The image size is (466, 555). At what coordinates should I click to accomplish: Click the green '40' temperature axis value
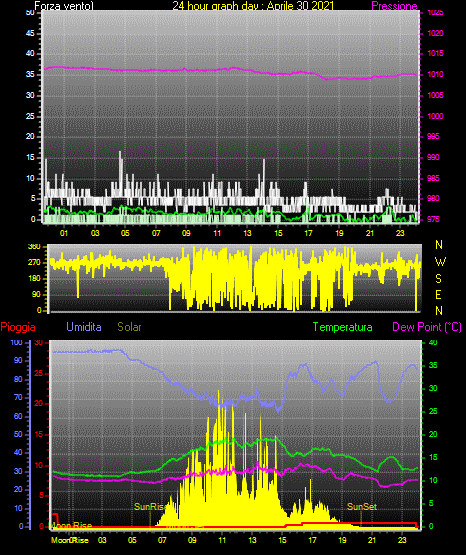(433, 342)
